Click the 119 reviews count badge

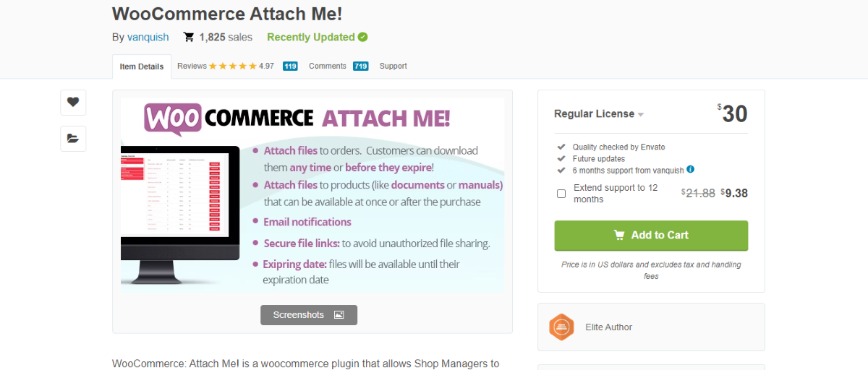290,66
